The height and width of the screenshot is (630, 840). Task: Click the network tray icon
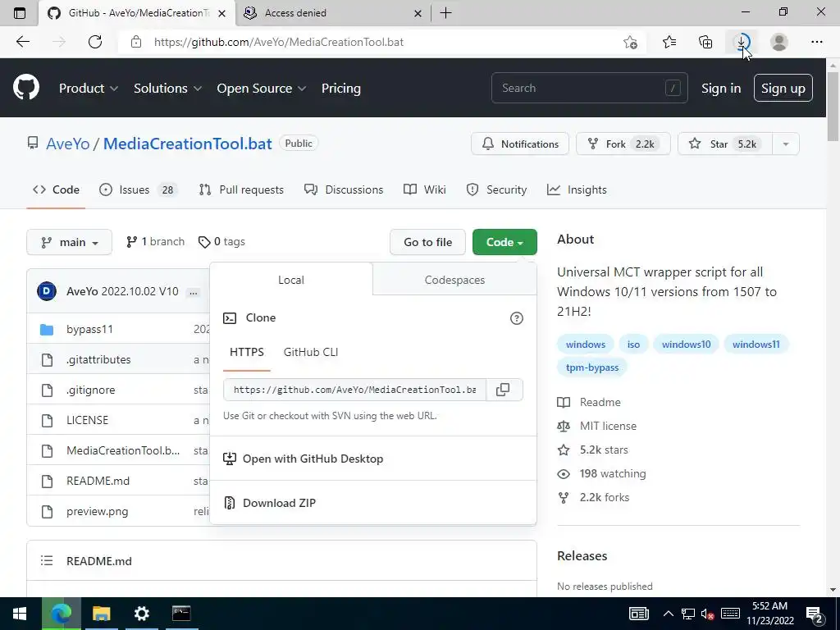click(x=688, y=614)
